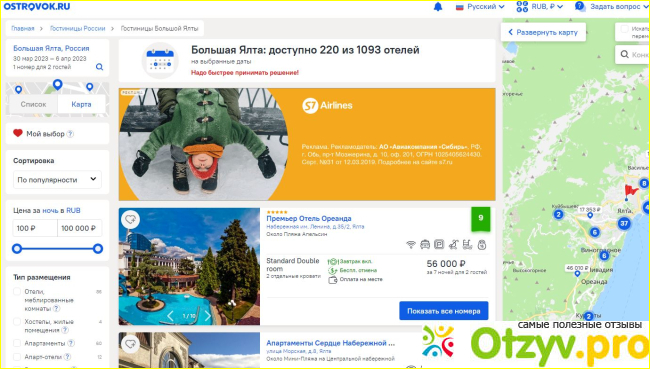Open notifications bell icon

438,7
